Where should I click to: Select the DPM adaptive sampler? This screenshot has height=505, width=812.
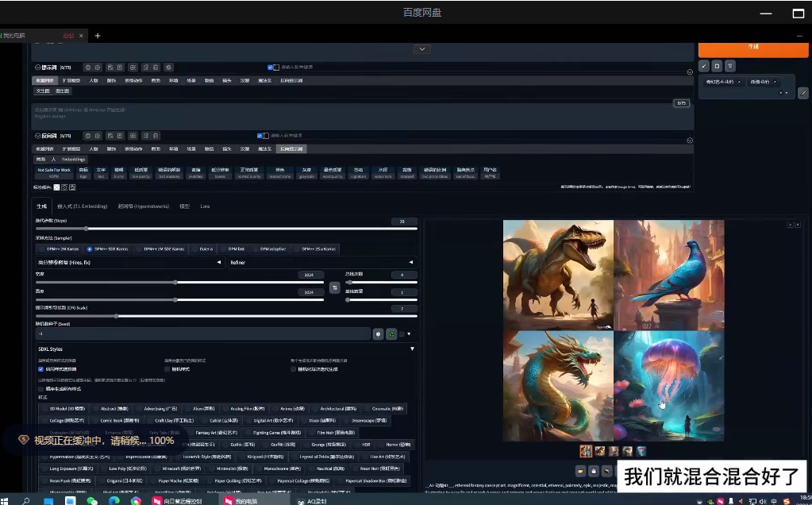coord(269,249)
